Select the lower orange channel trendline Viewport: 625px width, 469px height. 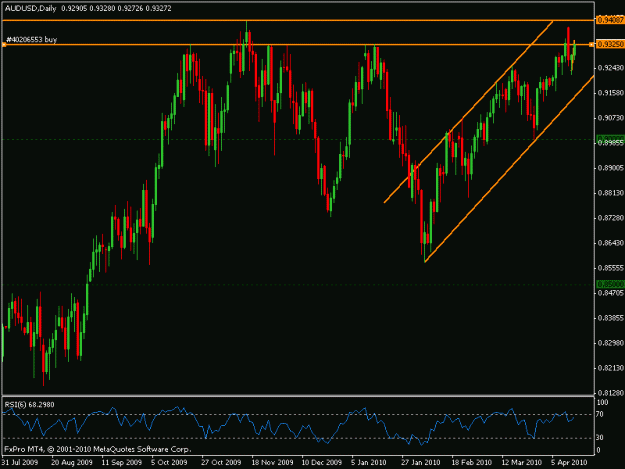pyautogui.click(x=509, y=169)
